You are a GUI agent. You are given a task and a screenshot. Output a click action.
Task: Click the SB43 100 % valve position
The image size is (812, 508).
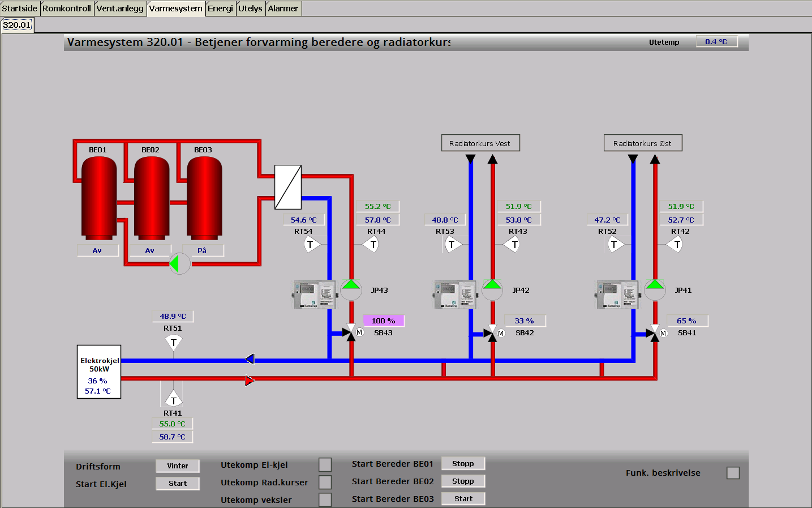[384, 321]
